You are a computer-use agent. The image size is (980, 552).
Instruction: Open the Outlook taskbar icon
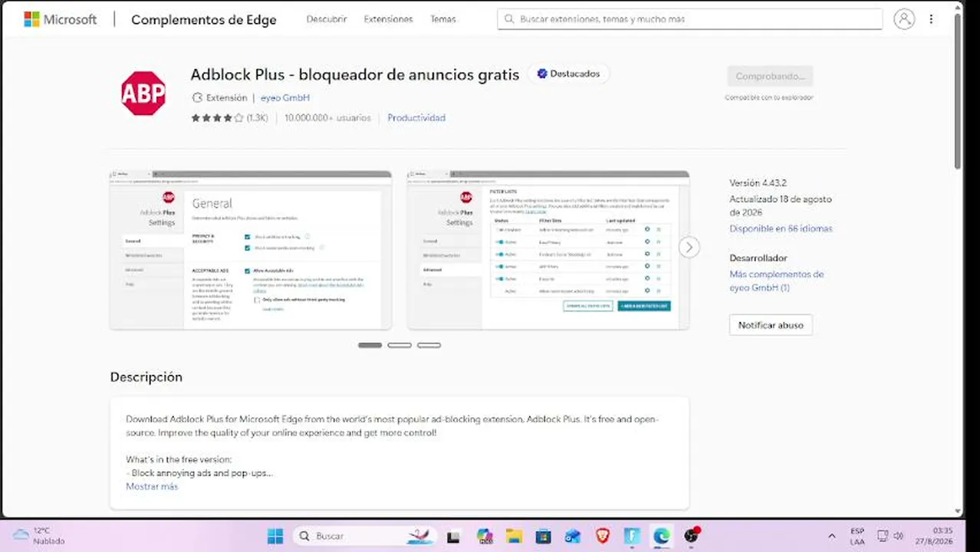click(573, 536)
